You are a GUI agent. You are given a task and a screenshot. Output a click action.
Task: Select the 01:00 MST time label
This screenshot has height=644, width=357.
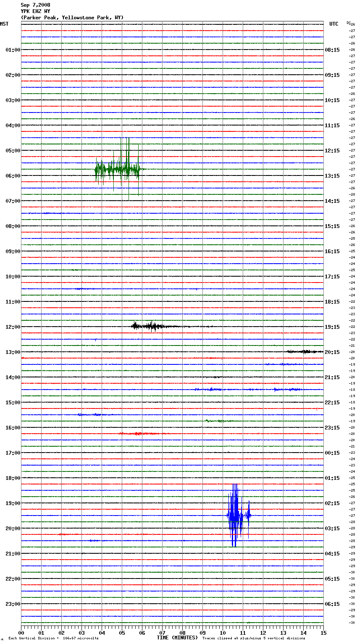pyautogui.click(x=13, y=50)
